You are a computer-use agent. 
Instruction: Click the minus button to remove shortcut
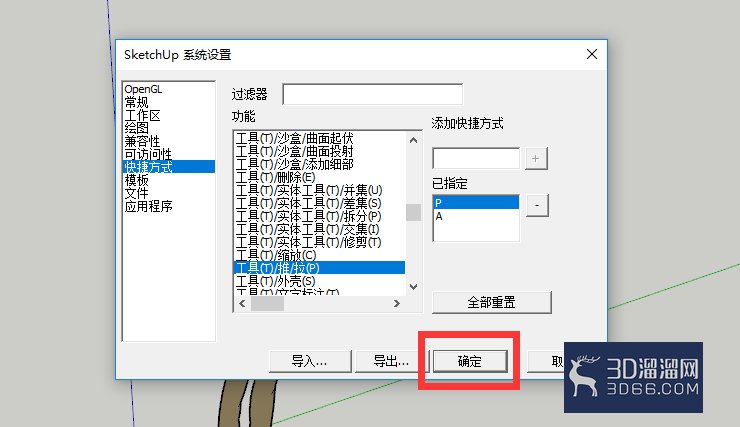point(537,206)
